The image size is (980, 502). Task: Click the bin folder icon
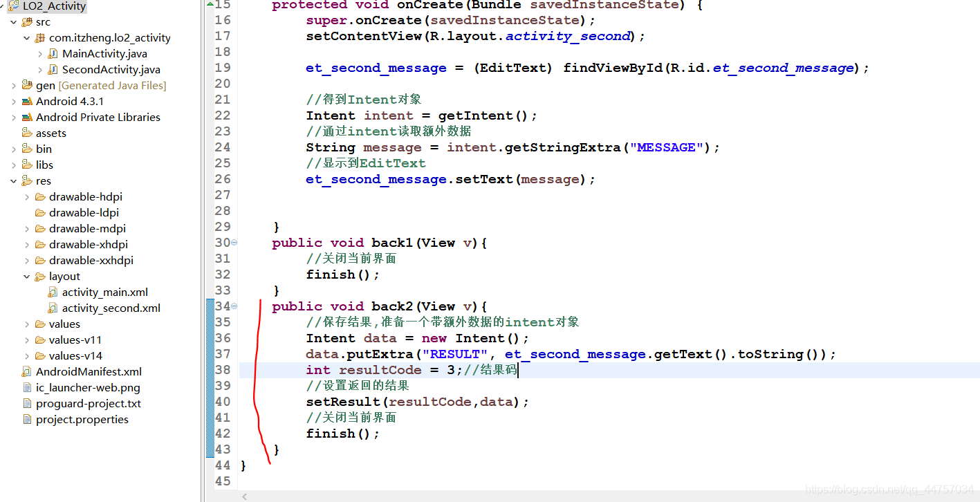tap(27, 149)
